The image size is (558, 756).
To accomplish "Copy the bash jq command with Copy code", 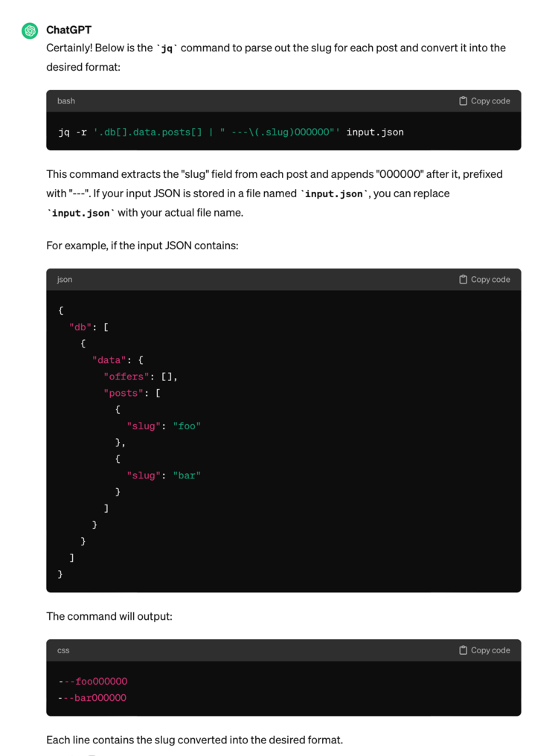I will [x=484, y=100].
